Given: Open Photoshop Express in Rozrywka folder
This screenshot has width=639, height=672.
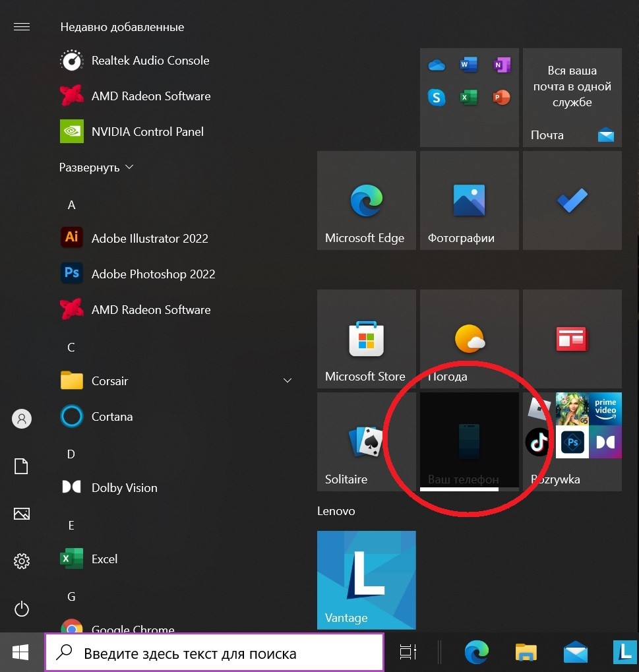Looking at the screenshot, I should click(x=572, y=442).
